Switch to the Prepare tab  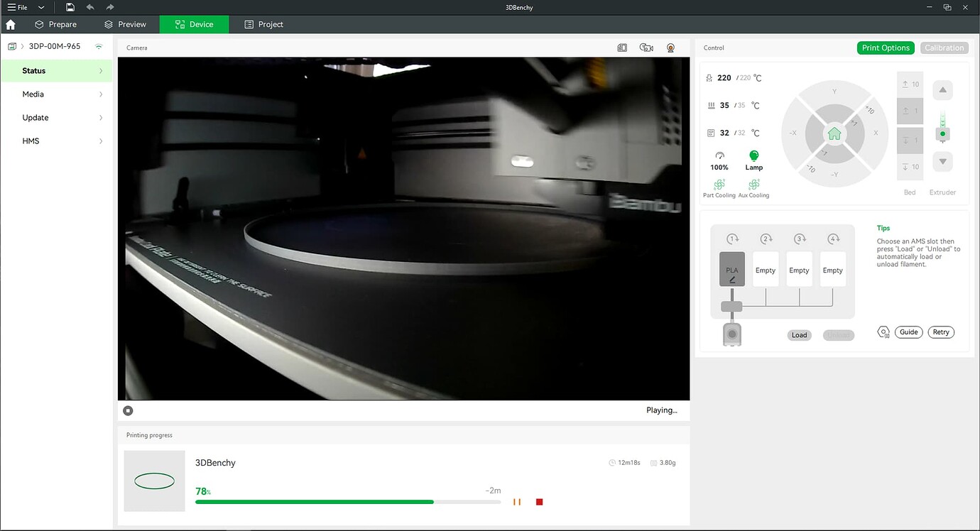click(55, 24)
